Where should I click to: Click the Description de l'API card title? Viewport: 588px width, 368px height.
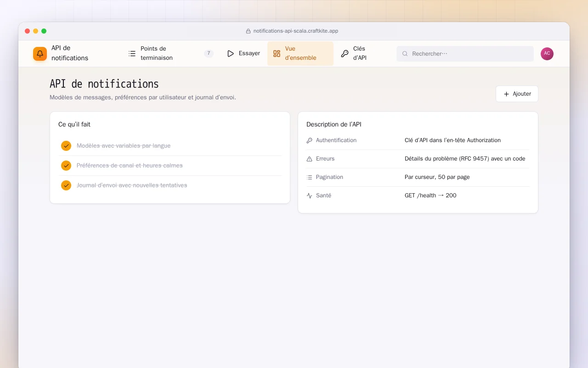(334, 125)
